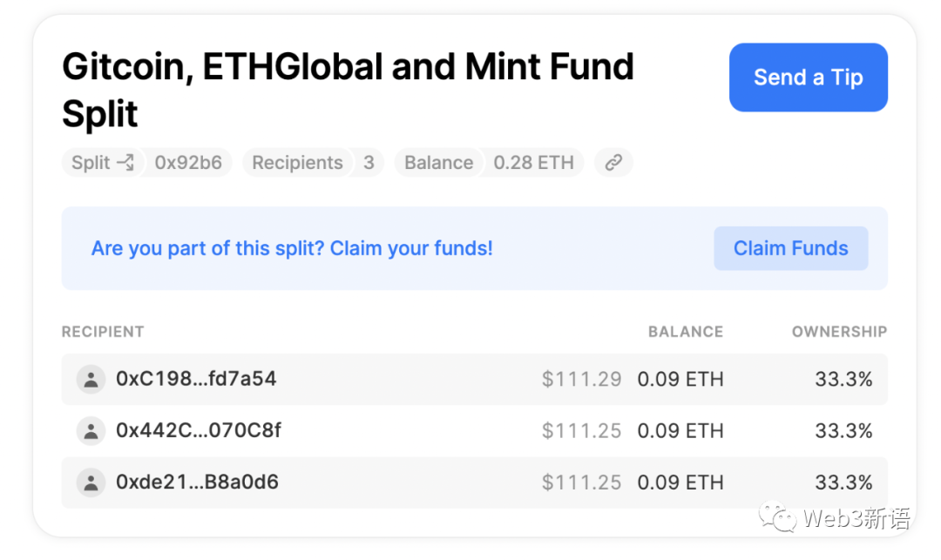This screenshot has height=560, width=941.
Task: Open the 0x92b6 split address pill
Action: click(188, 163)
